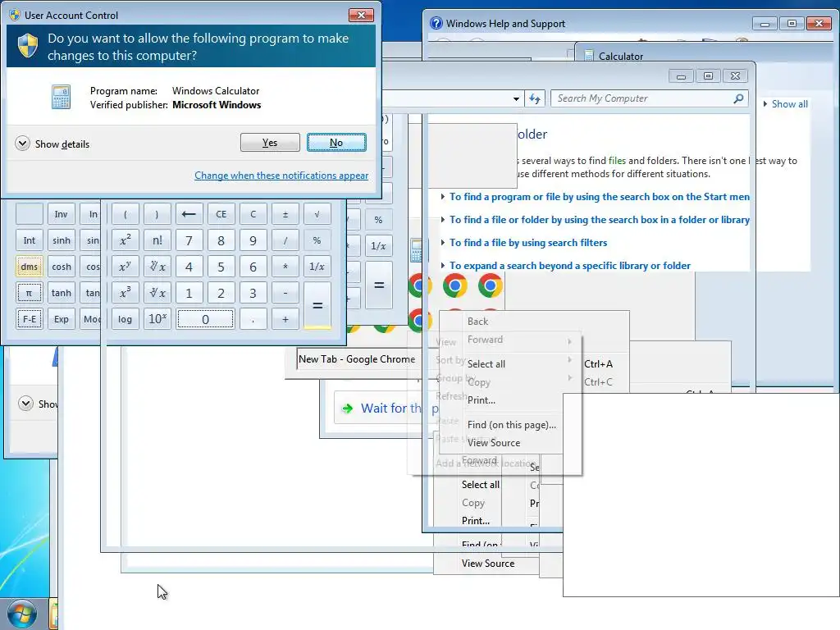Click the green arrow next to Wait for

pos(347,409)
